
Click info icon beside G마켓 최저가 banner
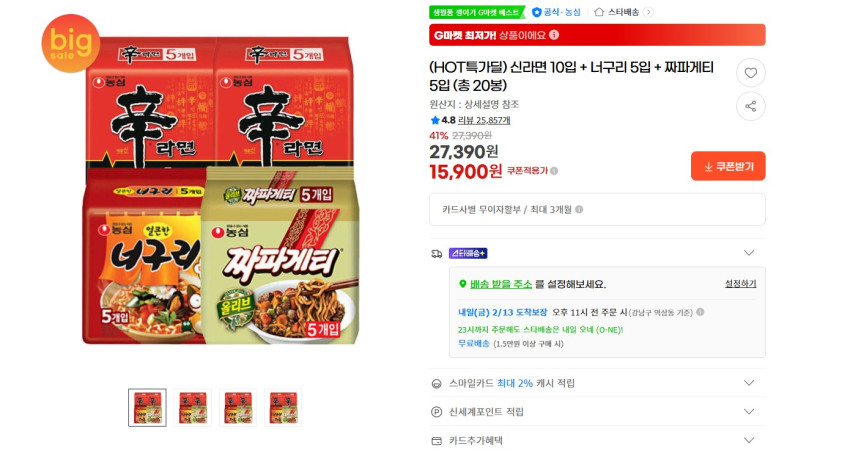click(x=554, y=35)
